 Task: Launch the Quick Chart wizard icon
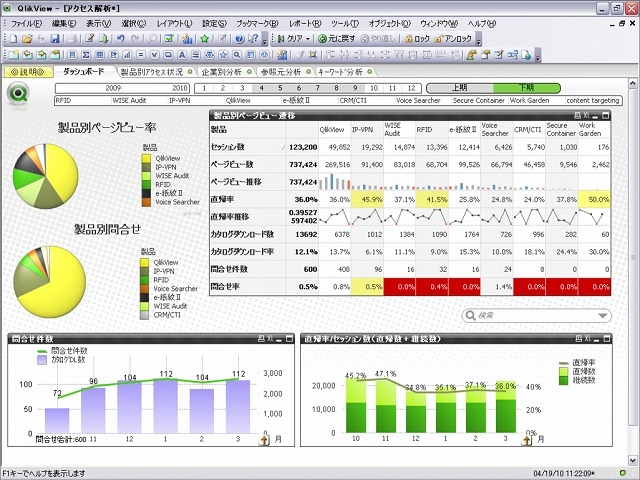pyautogui.click(x=187, y=39)
